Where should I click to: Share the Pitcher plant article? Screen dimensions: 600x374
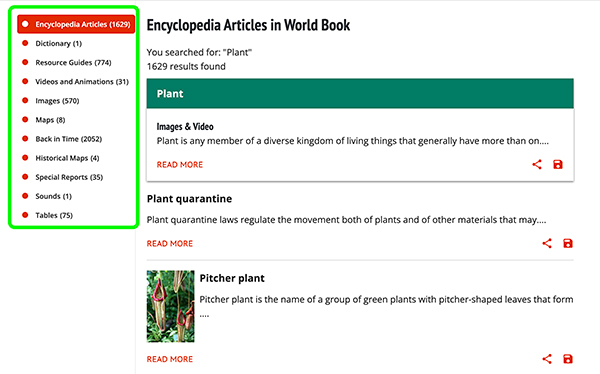point(547,359)
